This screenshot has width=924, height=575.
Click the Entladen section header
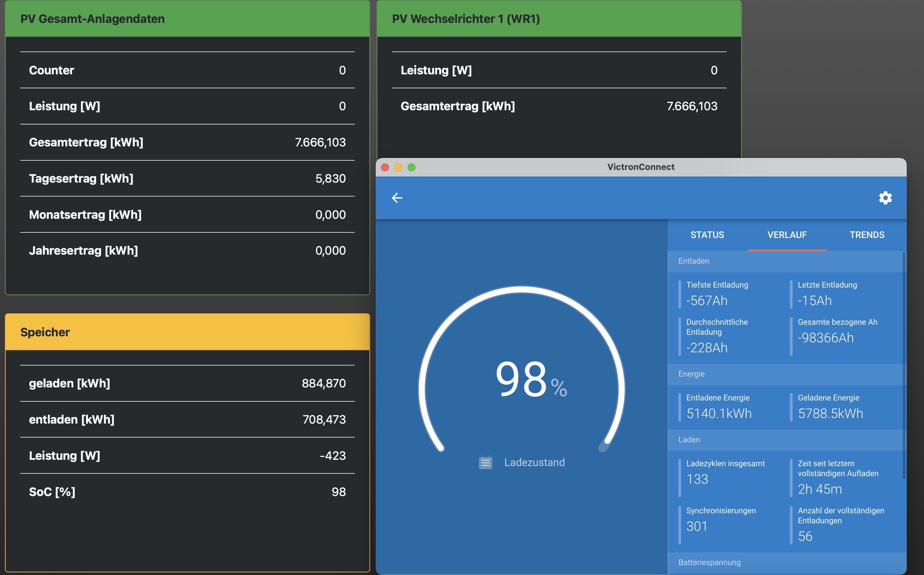[694, 261]
